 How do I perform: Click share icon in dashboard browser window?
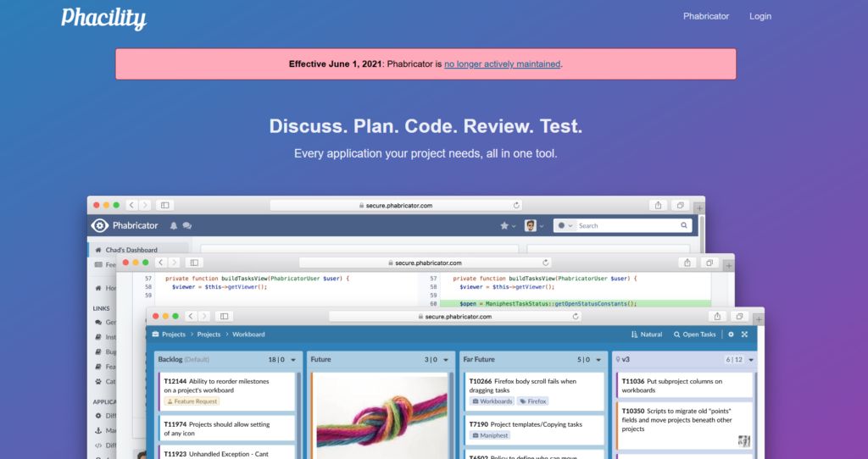tap(658, 205)
